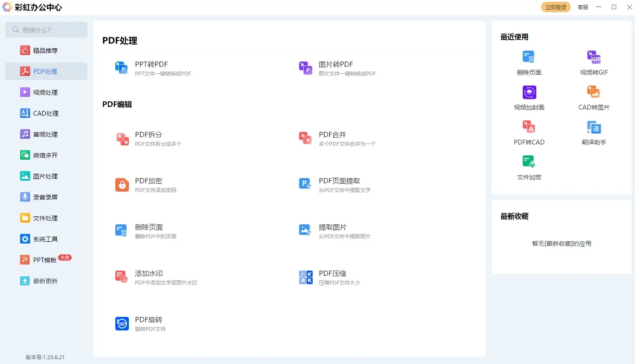Screen dimensions: 635x364
Task: Click the PDF加密 lock icon
Action: pos(122,185)
